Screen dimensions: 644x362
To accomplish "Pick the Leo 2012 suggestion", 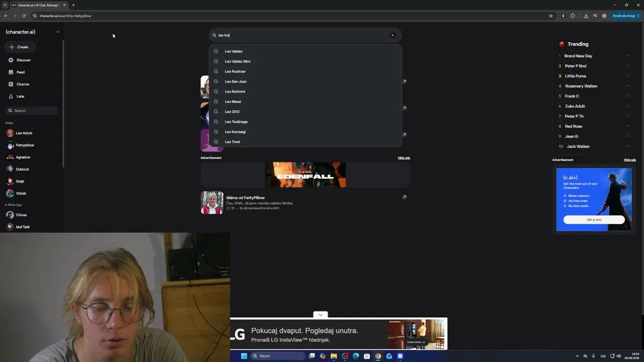I will (x=305, y=112).
